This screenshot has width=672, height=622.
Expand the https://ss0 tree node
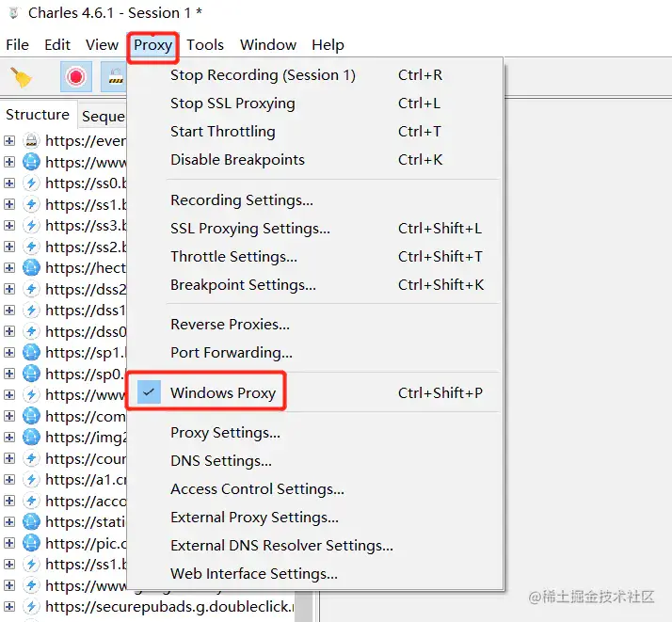coord(9,183)
